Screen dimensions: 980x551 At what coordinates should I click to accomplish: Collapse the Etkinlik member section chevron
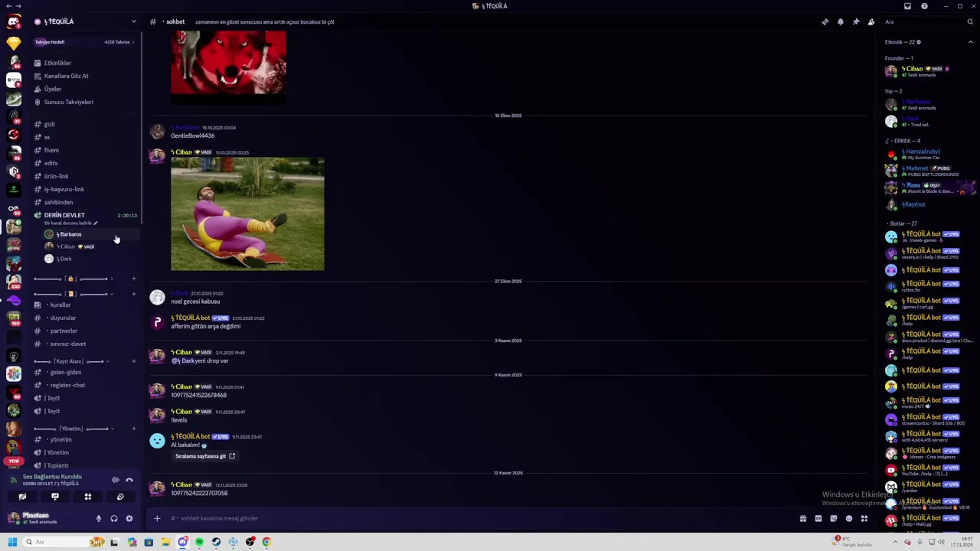click(970, 42)
